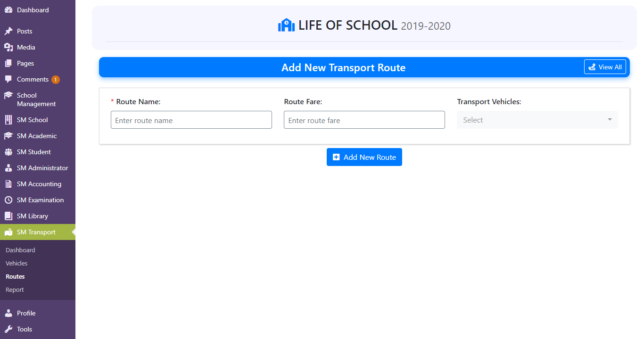Click the Comments speech bubble icon
The image size is (644, 339).
pyautogui.click(x=8, y=79)
